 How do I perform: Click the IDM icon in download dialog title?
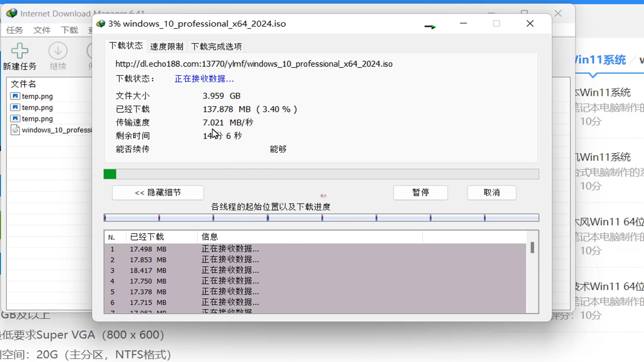point(101,24)
